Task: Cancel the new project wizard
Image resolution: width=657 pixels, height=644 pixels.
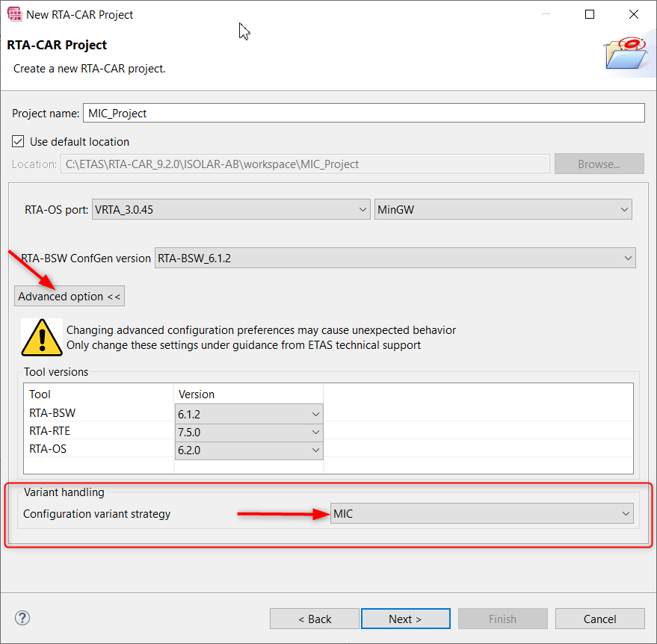Action: (600, 619)
